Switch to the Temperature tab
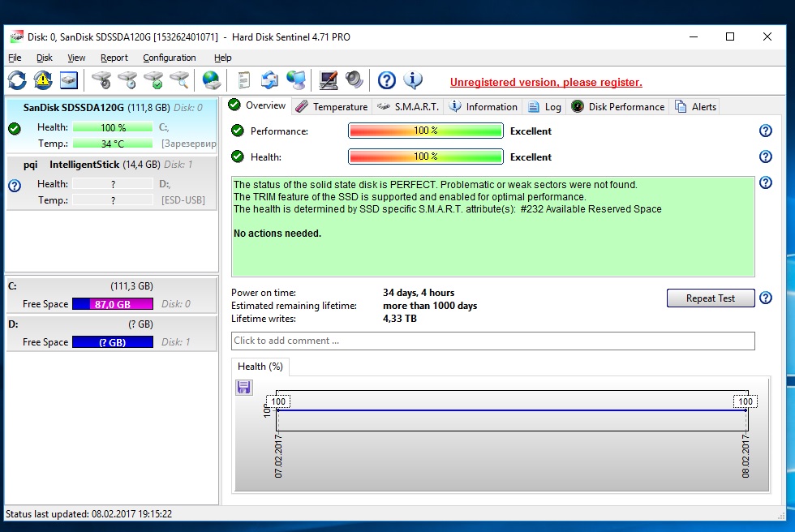 tap(331, 106)
